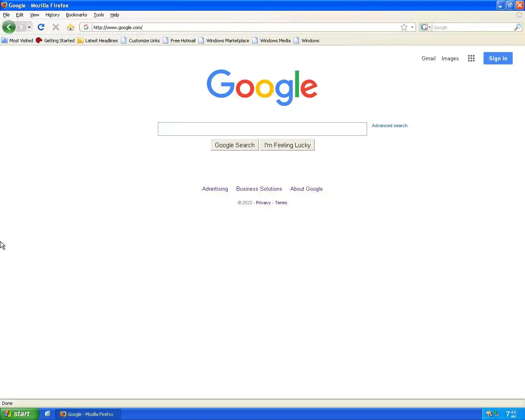Open the Images link
This screenshot has width=525, height=420.
click(x=450, y=59)
